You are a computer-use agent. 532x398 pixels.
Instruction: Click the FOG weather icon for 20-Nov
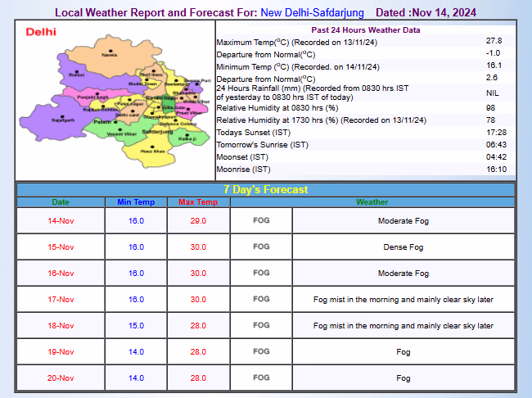pos(261,378)
